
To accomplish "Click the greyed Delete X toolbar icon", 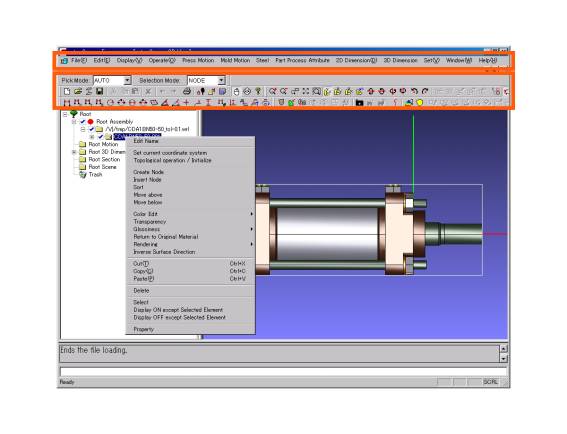I will coord(148,92).
